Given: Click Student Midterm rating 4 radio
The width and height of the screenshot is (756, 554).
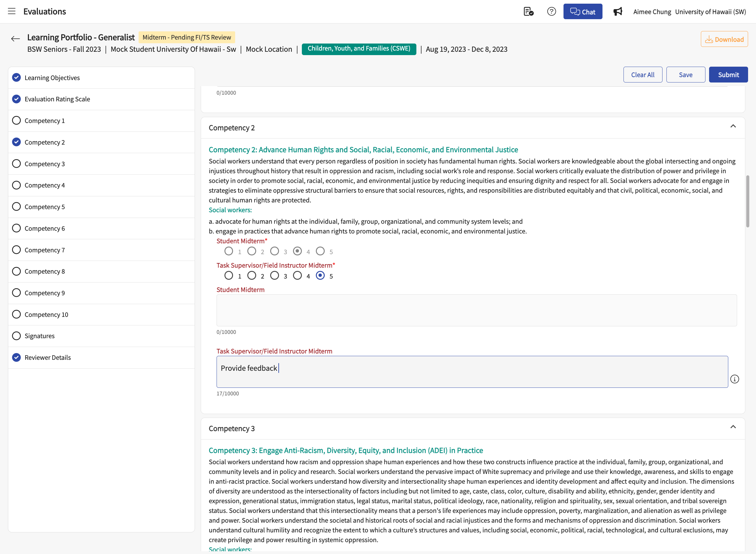Looking at the screenshot, I should tap(297, 251).
